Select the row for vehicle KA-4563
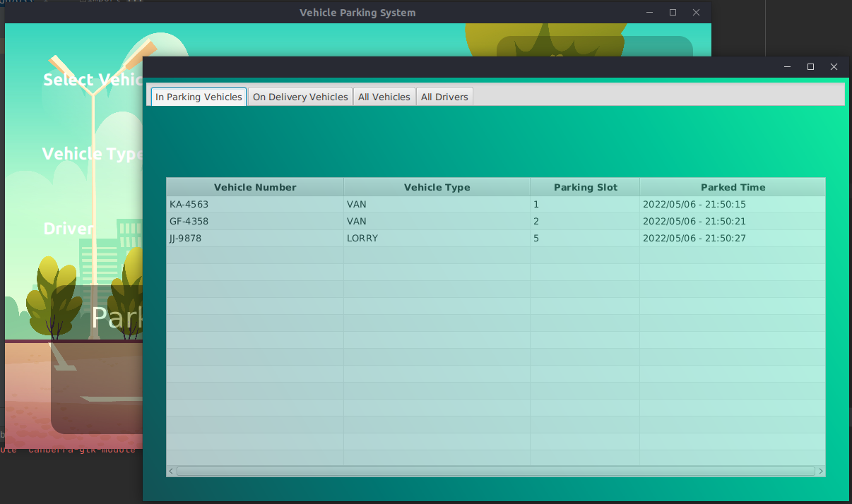852x504 pixels. coord(254,204)
